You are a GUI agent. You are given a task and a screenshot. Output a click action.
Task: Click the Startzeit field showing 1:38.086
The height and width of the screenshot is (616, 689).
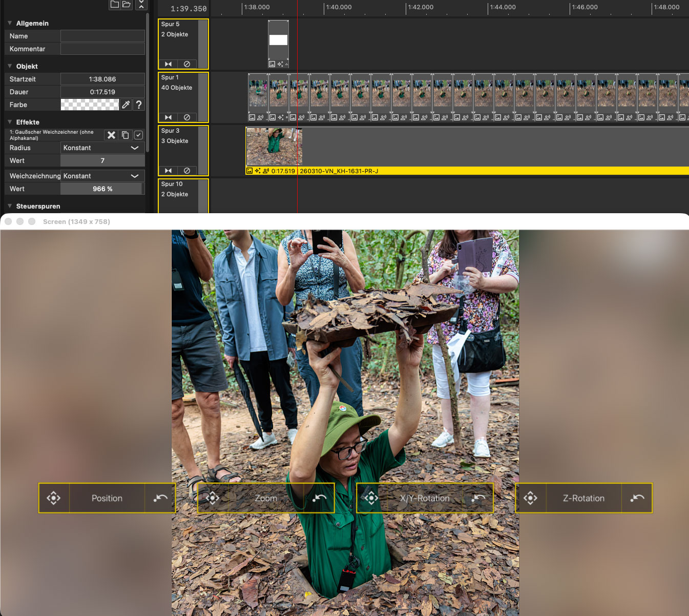(102, 79)
